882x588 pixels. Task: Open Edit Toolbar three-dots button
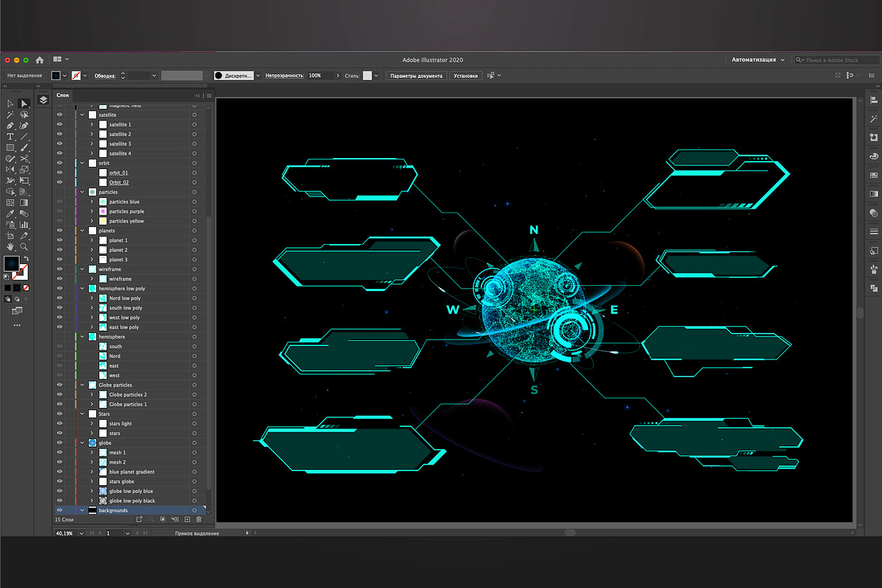click(x=17, y=324)
